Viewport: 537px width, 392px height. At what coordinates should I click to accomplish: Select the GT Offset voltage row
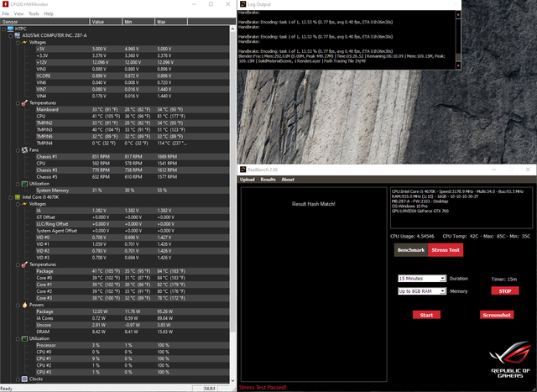pos(133,217)
